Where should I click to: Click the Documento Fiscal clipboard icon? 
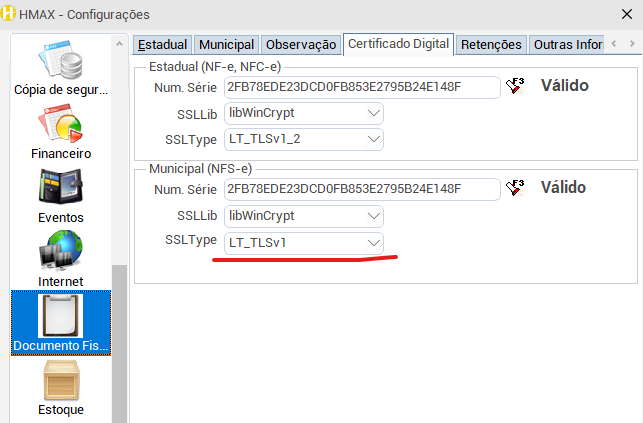click(60, 316)
